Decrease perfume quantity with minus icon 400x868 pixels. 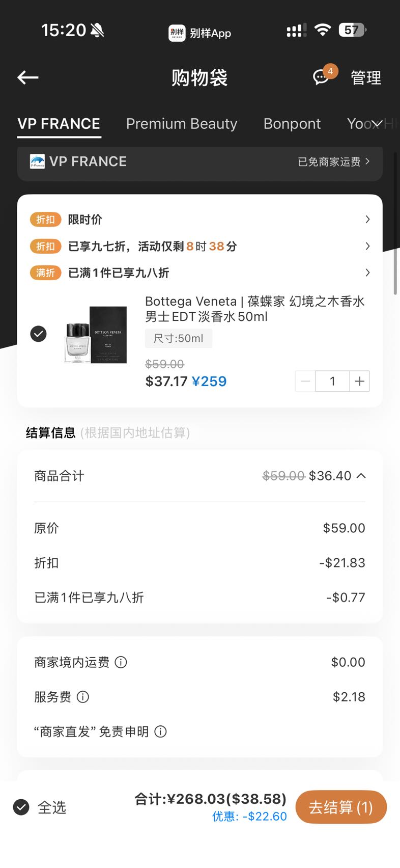click(305, 381)
